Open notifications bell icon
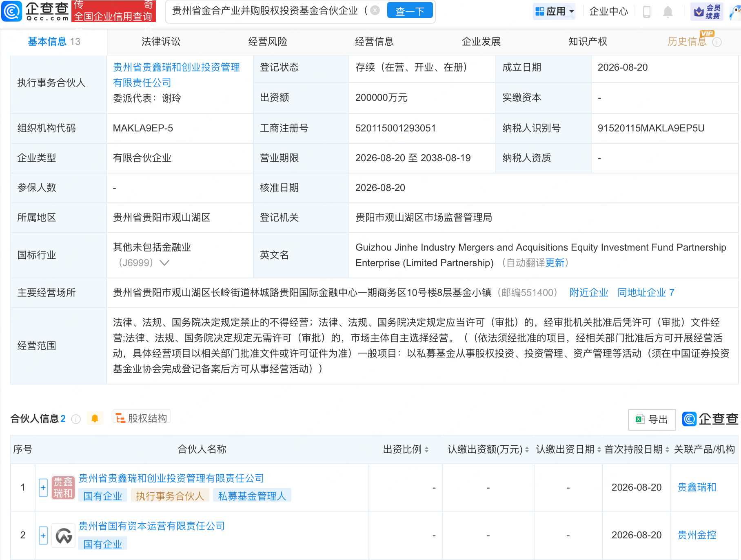 (x=668, y=11)
